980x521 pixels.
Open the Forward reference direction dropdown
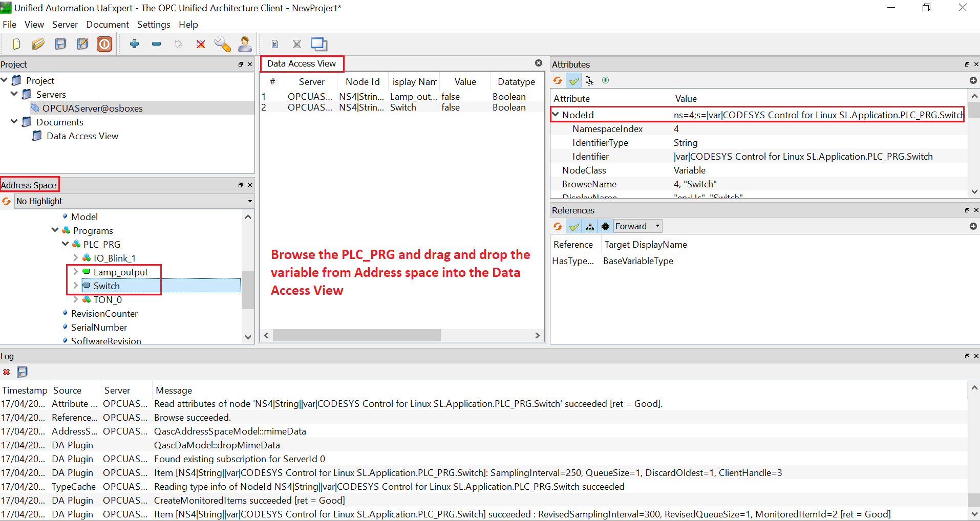[x=638, y=226]
